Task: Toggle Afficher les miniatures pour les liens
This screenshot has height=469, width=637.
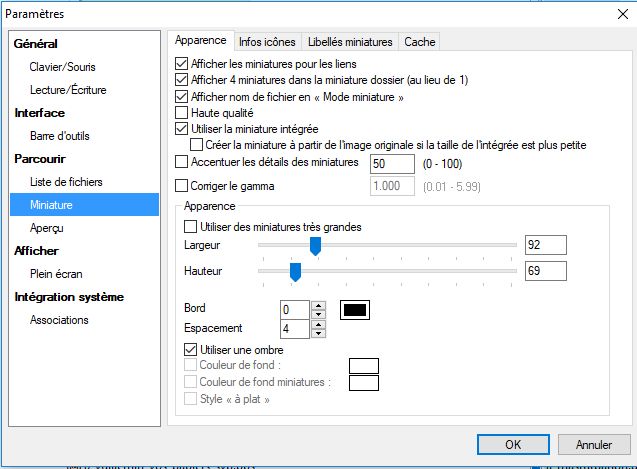Action: coord(181,63)
